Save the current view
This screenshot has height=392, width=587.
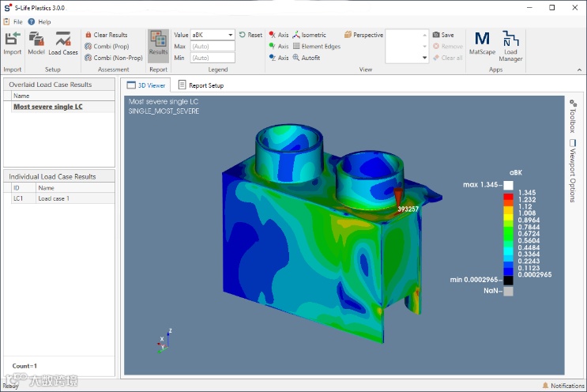(443, 35)
